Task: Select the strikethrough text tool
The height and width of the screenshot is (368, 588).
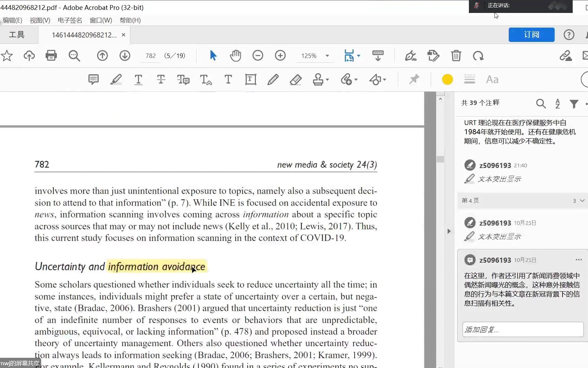Action: click(161, 79)
